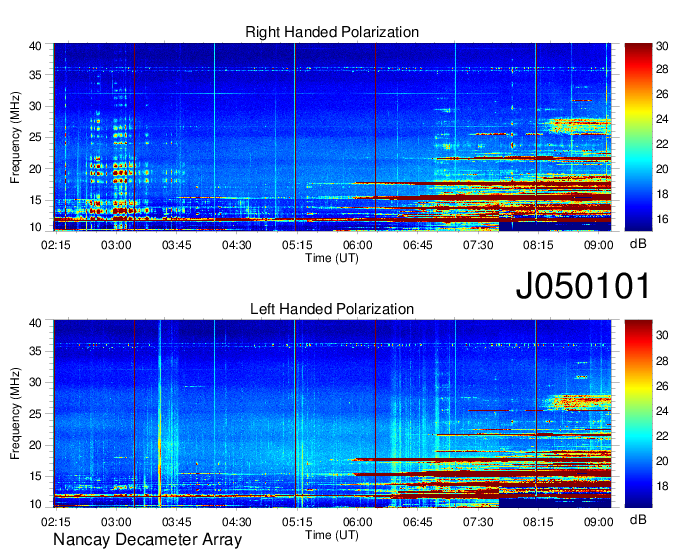This screenshot has height=552, width=680.
Task: Click the "06:00" time tick in lower plot
Action: [357, 522]
